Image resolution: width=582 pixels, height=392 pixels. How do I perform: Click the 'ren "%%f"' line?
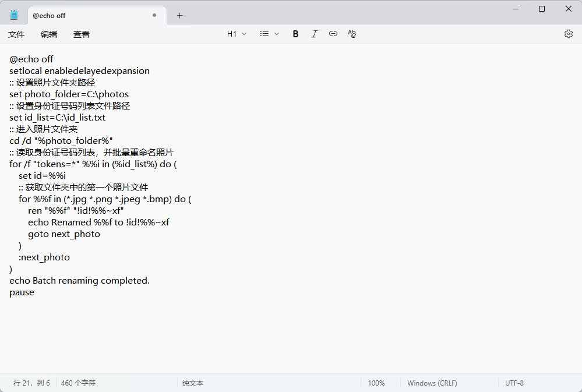tap(76, 210)
